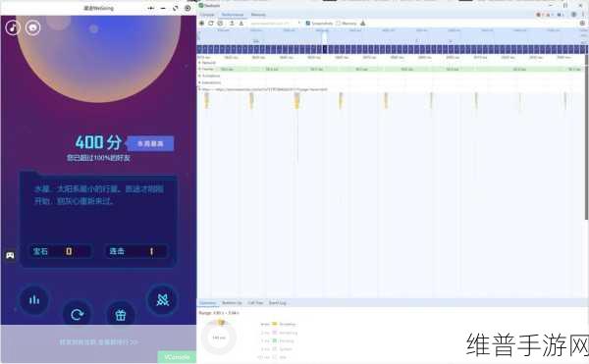Click the 400分 score text
589x364 pixels.
[x=98, y=142]
